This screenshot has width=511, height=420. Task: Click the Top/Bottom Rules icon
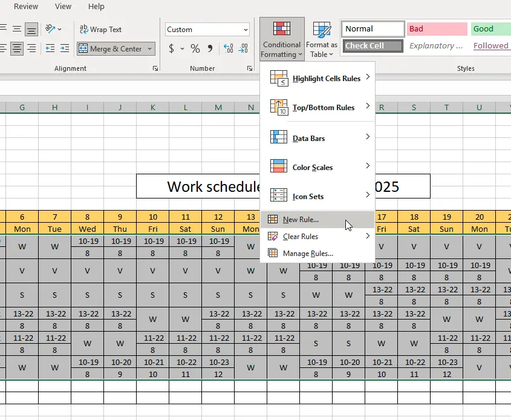pyautogui.click(x=279, y=107)
